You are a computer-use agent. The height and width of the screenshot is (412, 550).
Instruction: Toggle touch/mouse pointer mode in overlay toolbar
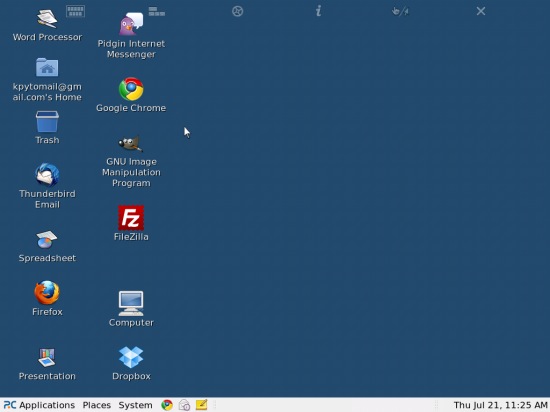pyautogui.click(x=400, y=12)
